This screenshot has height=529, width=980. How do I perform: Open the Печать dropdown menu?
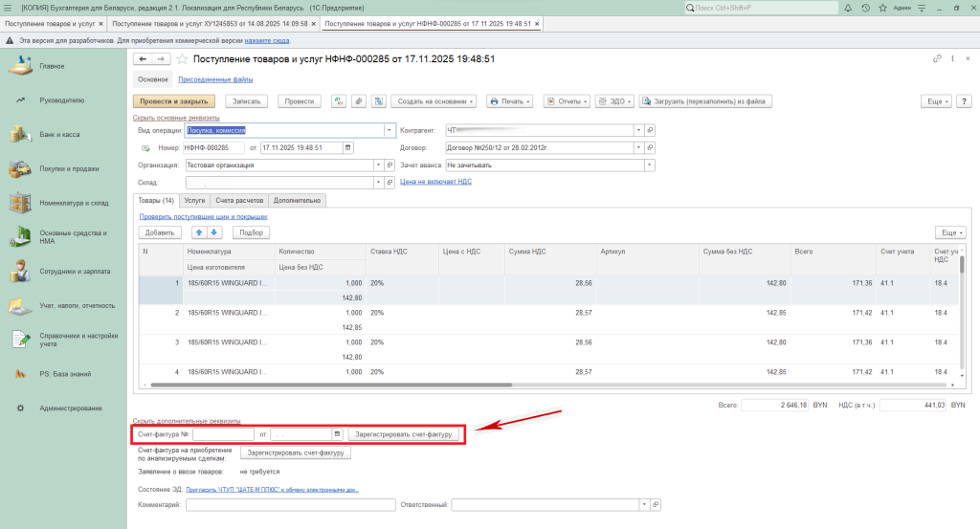511,101
